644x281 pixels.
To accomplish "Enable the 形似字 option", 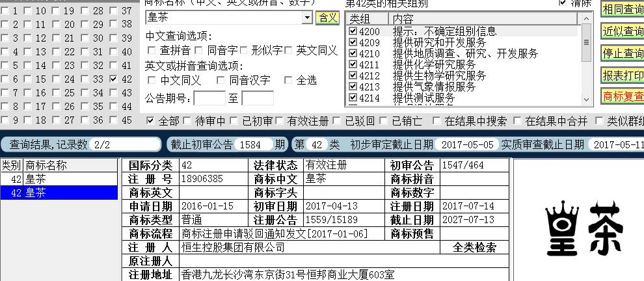I will [243, 51].
